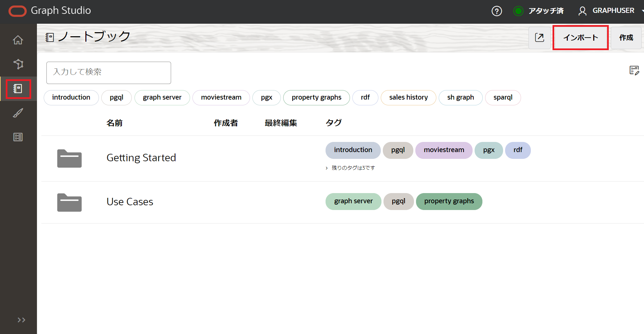Click the moviestream tag on Getting Started
Screen dimensions: 644x334
point(443,150)
